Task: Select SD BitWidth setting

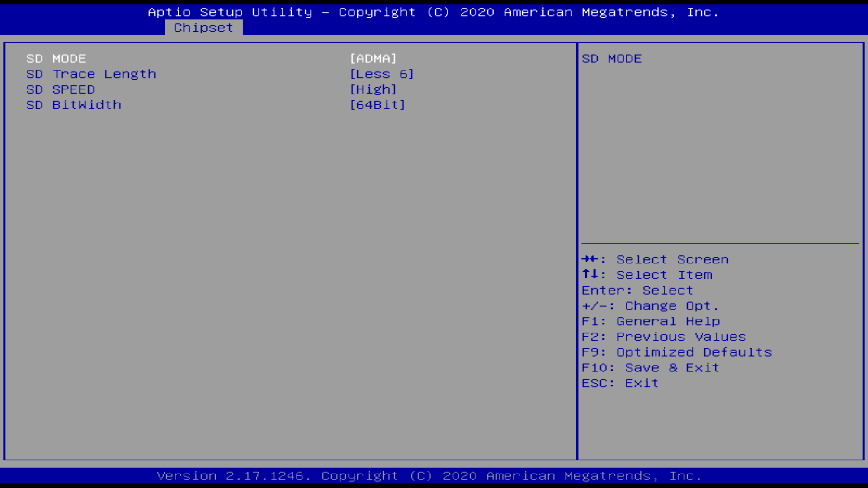Action: pos(74,104)
